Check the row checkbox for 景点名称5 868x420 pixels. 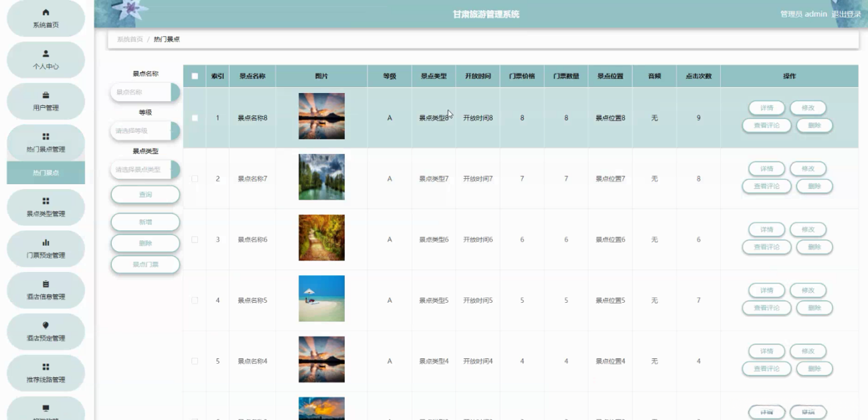[195, 301]
